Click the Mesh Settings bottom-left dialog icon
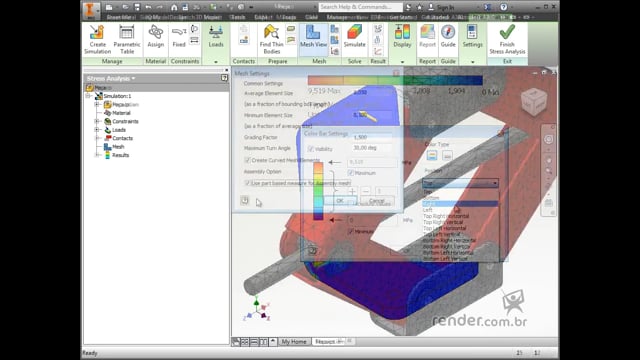 pyautogui.click(x=244, y=200)
